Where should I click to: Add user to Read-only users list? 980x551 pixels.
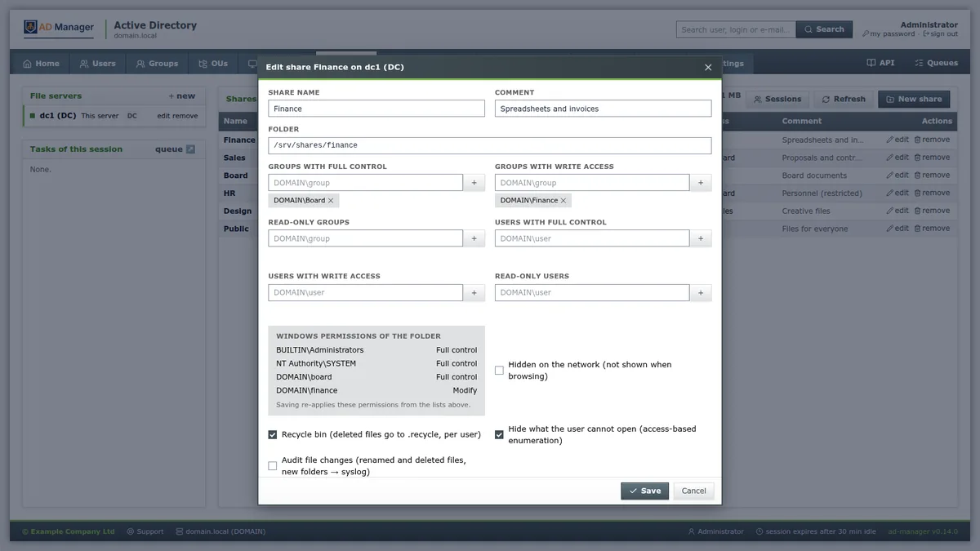coord(701,292)
